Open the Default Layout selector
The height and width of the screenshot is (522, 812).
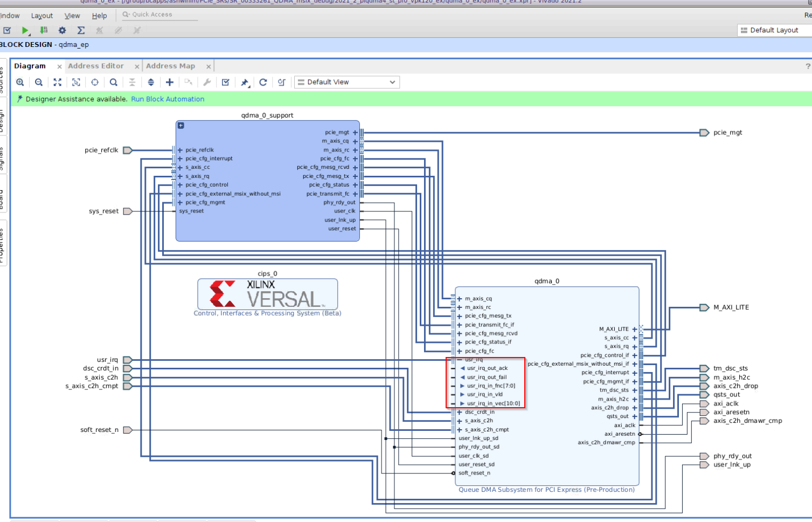[x=774, y=30]
